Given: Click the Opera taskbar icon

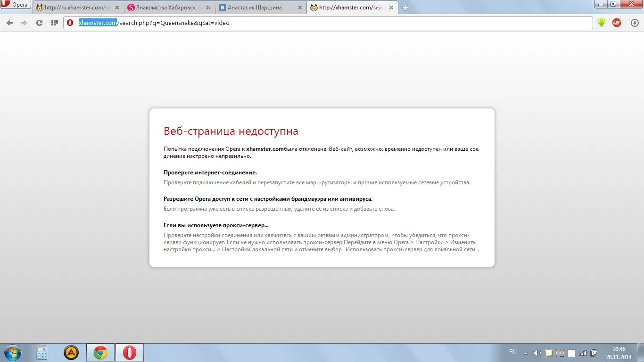Looking at the screenshot, I should coord(130,353).
